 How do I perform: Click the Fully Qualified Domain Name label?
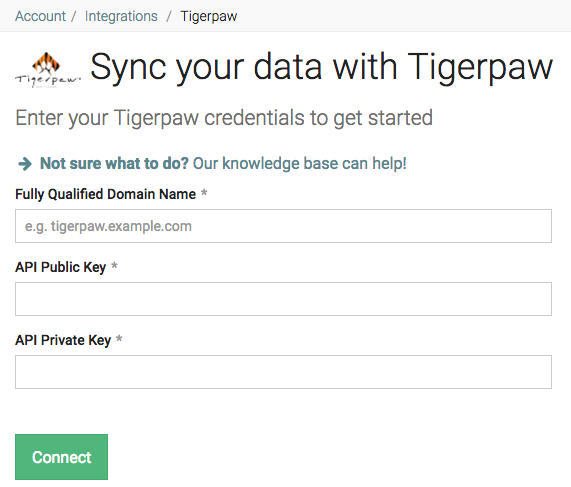(106, 194)
